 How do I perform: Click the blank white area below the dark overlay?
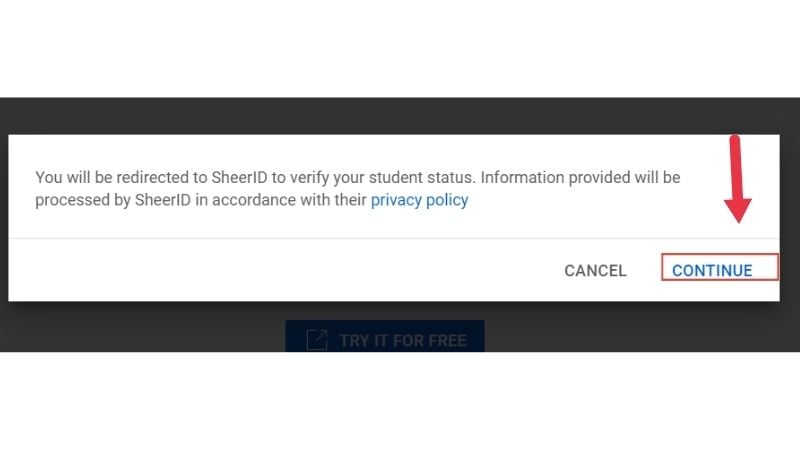[400, 401]
